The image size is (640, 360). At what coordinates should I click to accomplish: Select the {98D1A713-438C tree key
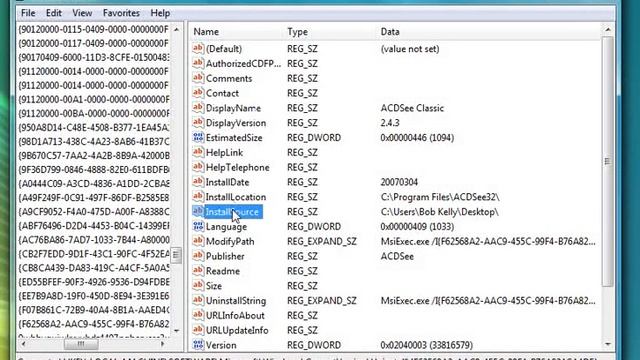93,141
